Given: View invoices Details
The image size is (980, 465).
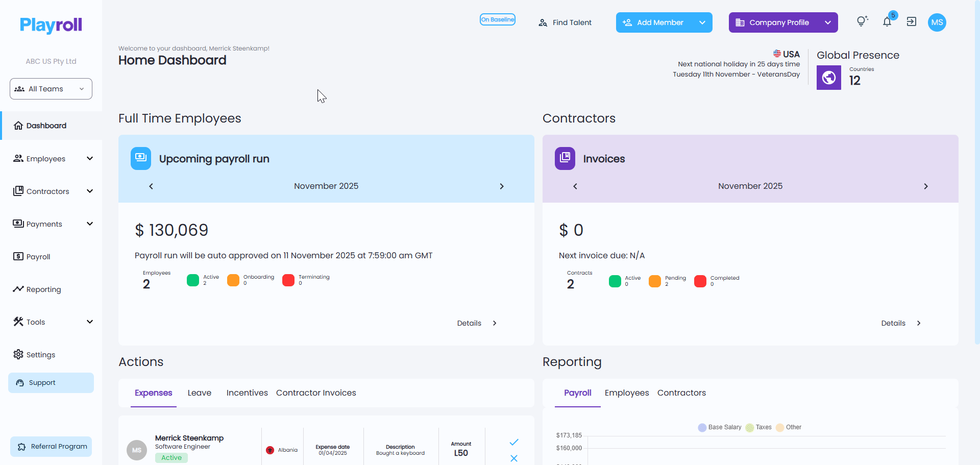Looking at the screenshot, I should tap(901, 323).
